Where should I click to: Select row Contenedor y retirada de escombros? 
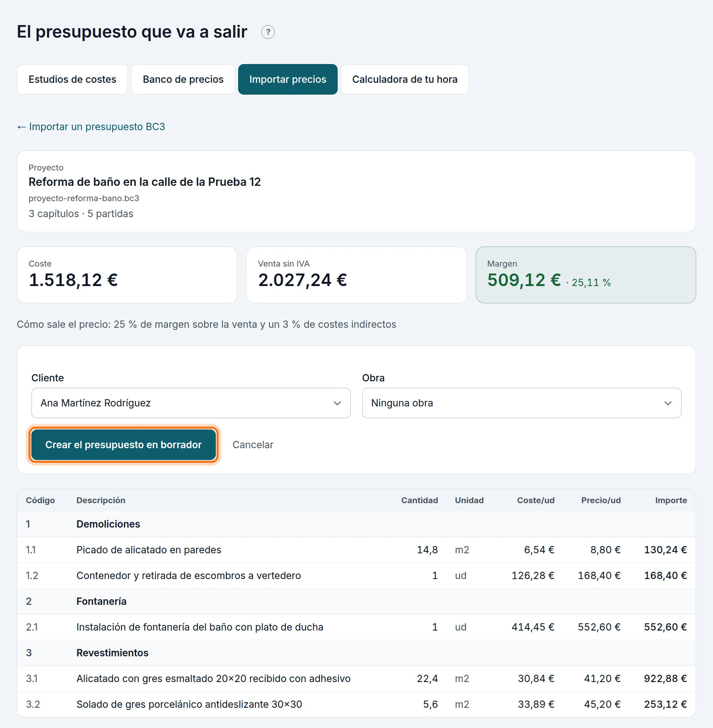pos(356,576)
